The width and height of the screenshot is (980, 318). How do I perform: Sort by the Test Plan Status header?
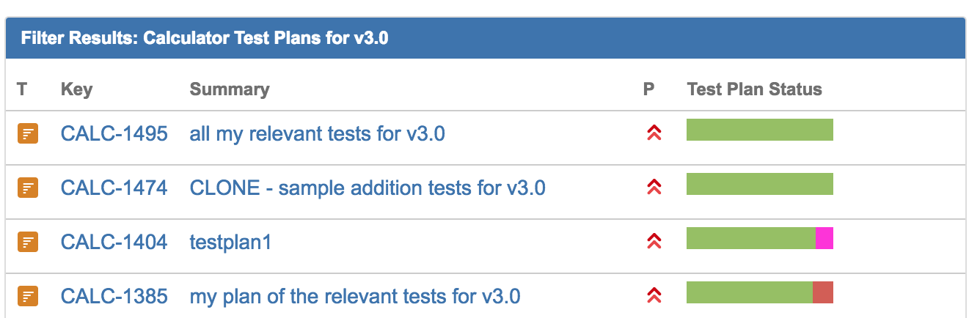pyautogui.click(x=755, y=90)
